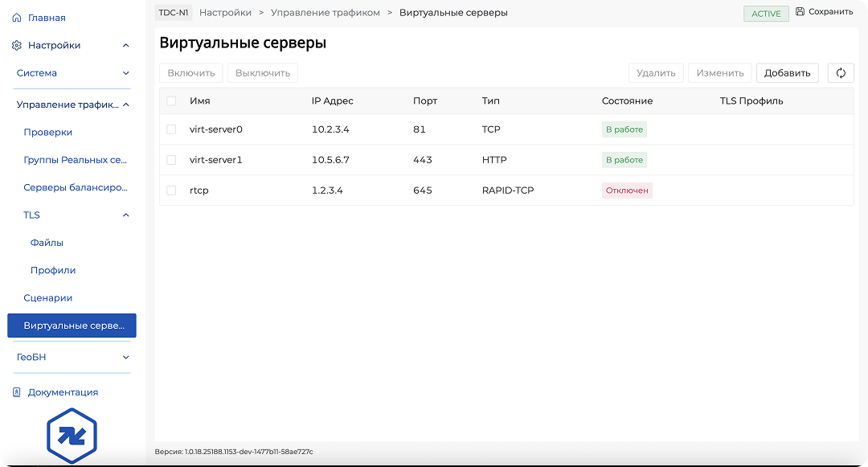Click the gear icon next to Настройки
Screen dimensions: 868x467
[x=17, y=46]
